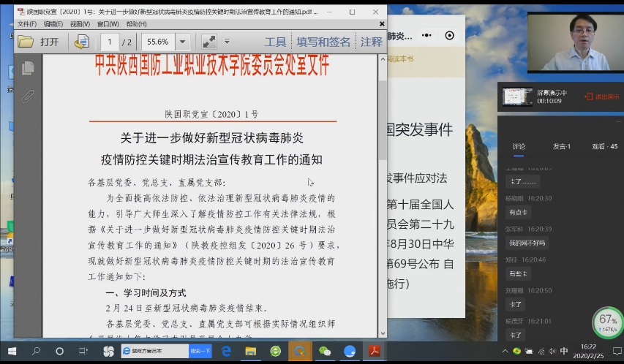The width and height of the screenshot is (624, 364).
Task: Open Adobe Reader from the taskbar
Action: pos(374,352)
